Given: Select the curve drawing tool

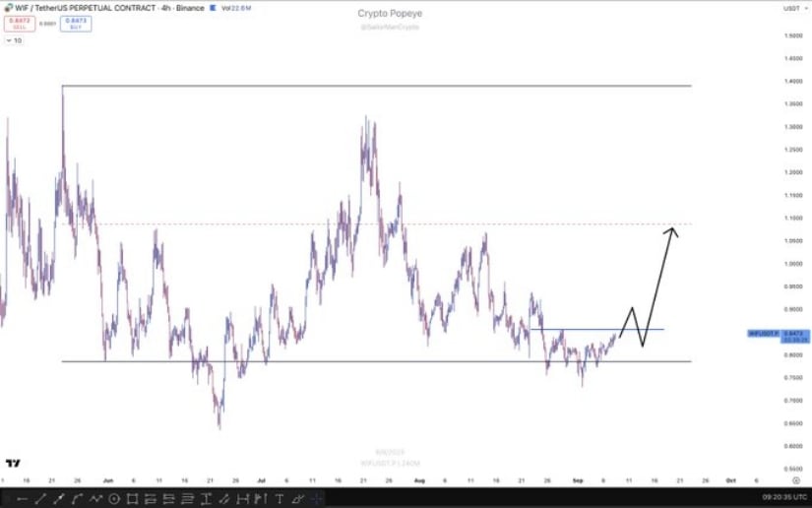Looking at the screenshot, I should tap(77, 499).
